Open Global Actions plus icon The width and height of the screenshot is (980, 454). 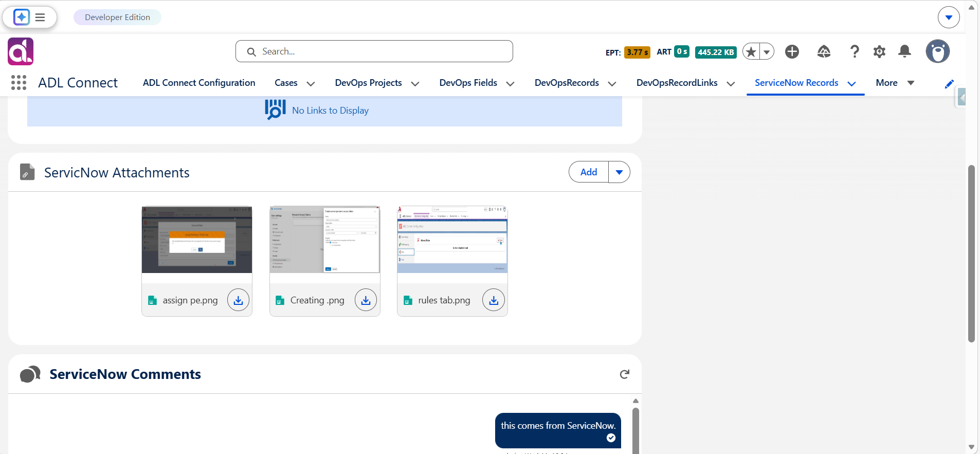pyautogui.click(x=792, y=51)
